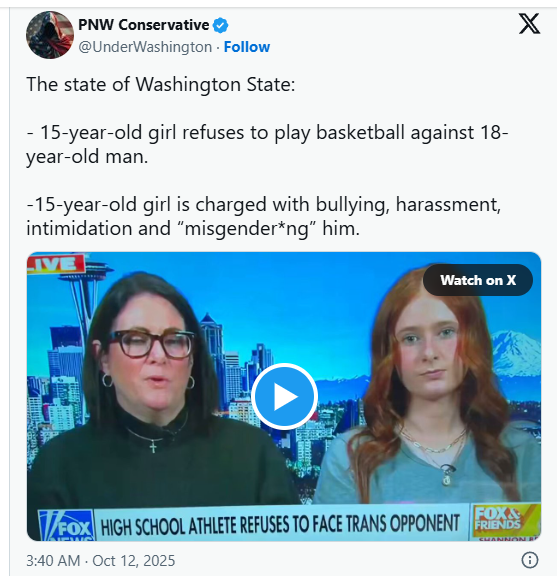Click the "High School Athlete Refuses" headline banner
Image resolution: width=557 pixels, height=576 pixels.
pos(280,524)
